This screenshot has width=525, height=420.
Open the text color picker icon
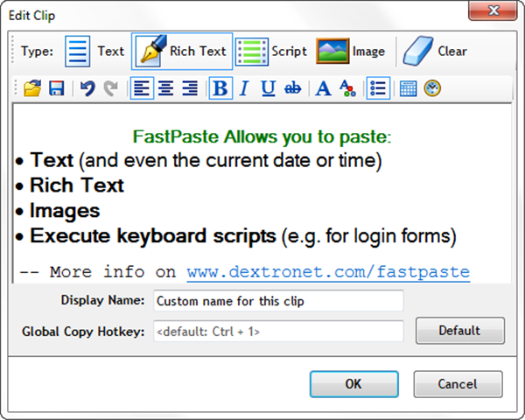[x=347, y=88]
